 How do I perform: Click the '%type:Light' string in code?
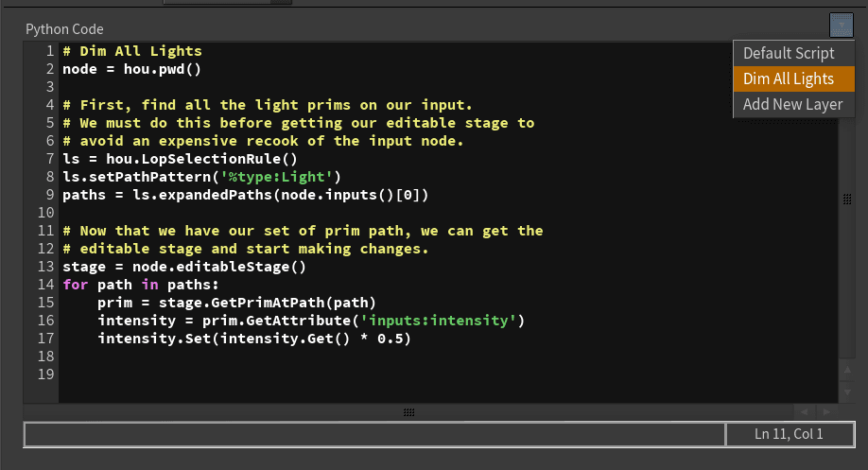coord(279,177)
